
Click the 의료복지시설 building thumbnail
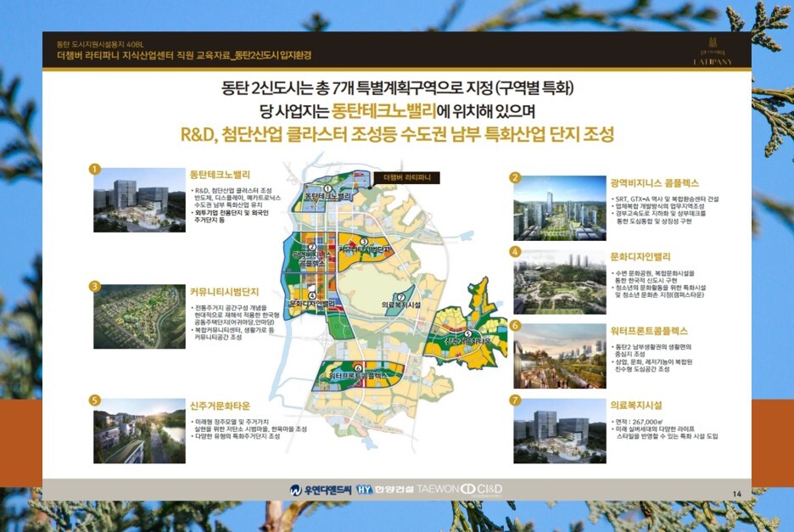pyautogui.click(x=560, y=431)
